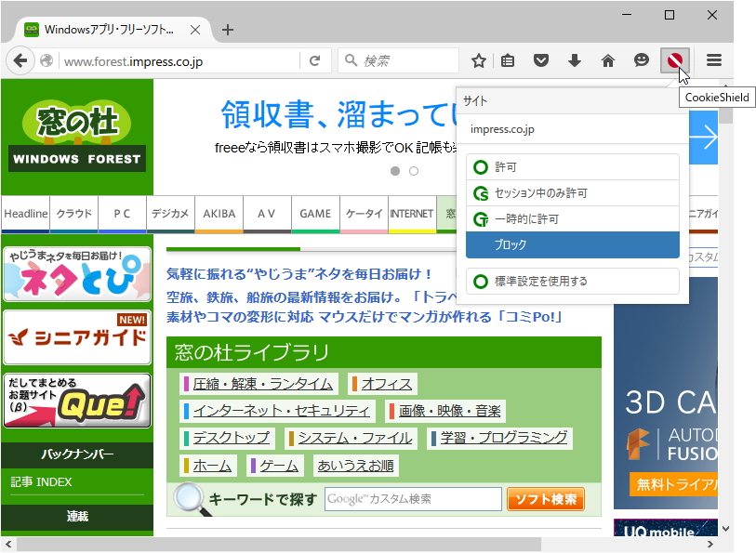This screenshot has width=756, height=553.
Task: View downloads with the arrow icon
Action: point(574,60)
